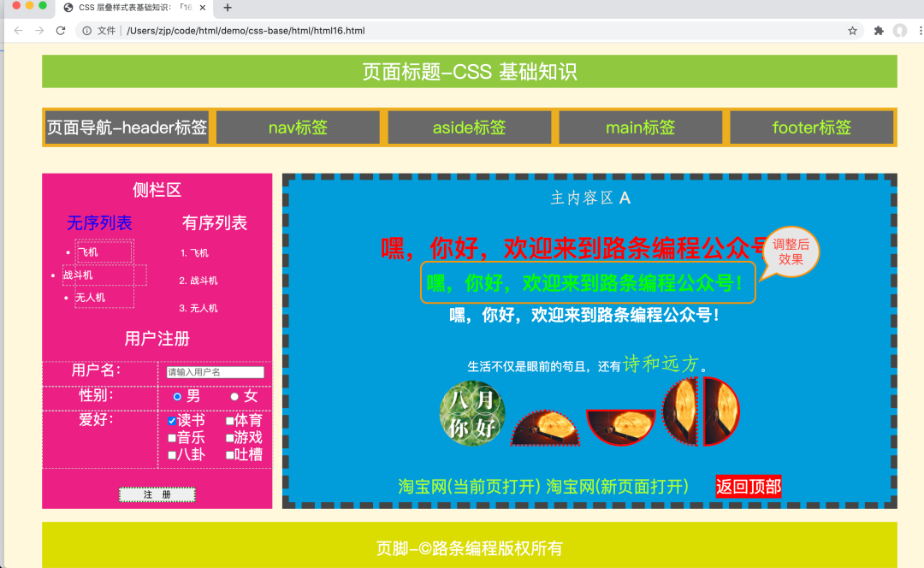Uncheck the 读书 hobby checkbox

click(x=172, y=421)
